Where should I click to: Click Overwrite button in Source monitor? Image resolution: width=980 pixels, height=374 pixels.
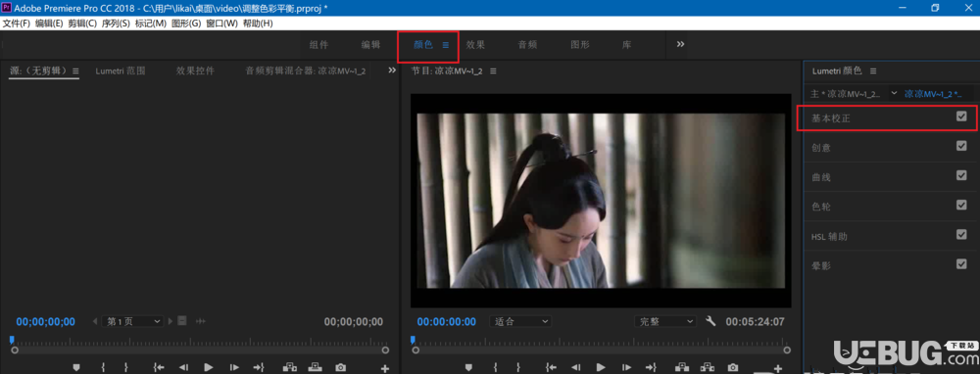click(x=315, y=367)
